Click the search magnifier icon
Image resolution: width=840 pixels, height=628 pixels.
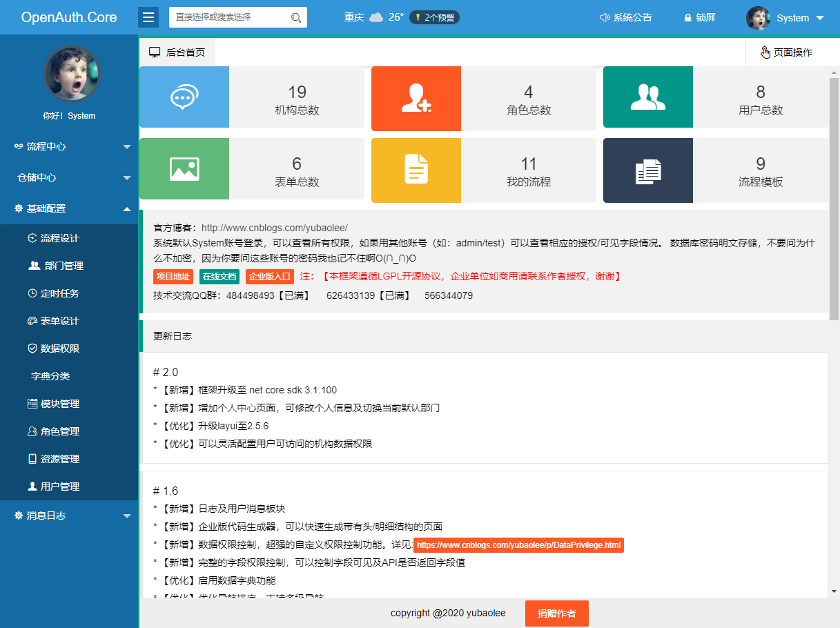295,17
